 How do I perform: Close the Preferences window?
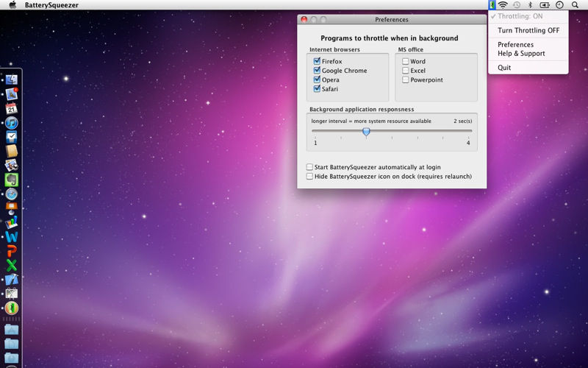click(x=304, y=20)
